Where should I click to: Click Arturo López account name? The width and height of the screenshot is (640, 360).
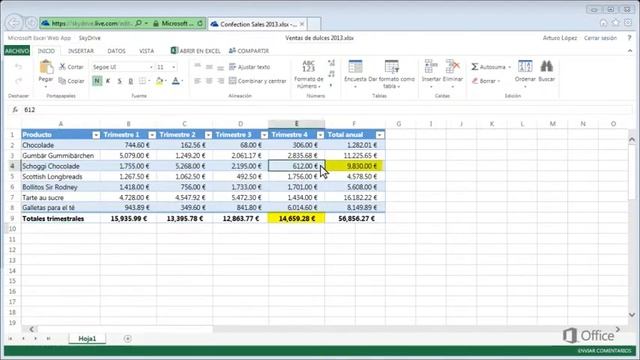pyautogui.click(x=560, y=38)
